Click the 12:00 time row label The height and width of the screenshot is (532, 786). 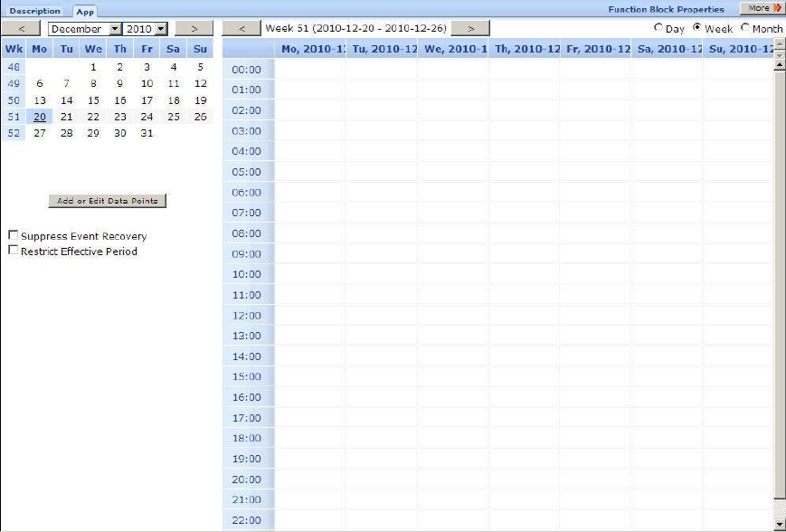pyautogui.click(x=248, y=316)
